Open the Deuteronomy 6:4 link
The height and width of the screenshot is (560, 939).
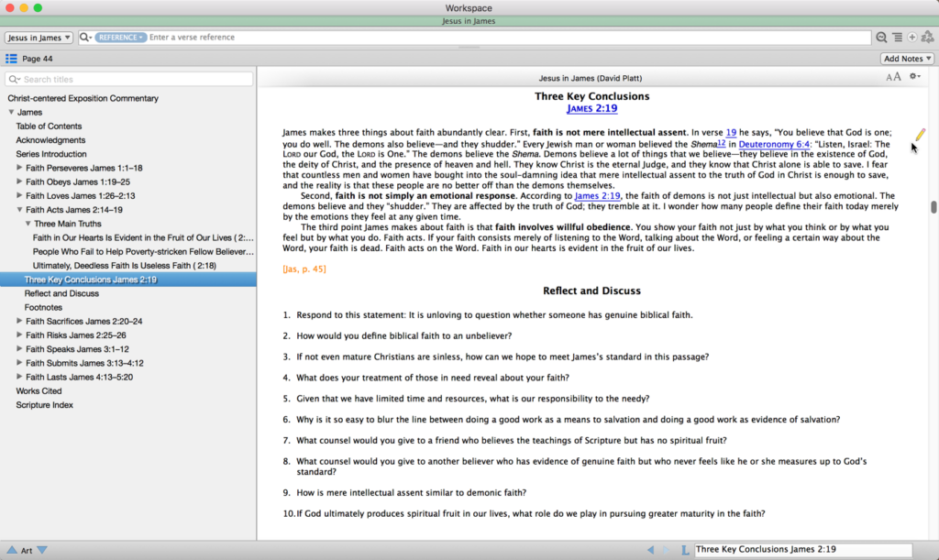[x=774, y=144]
